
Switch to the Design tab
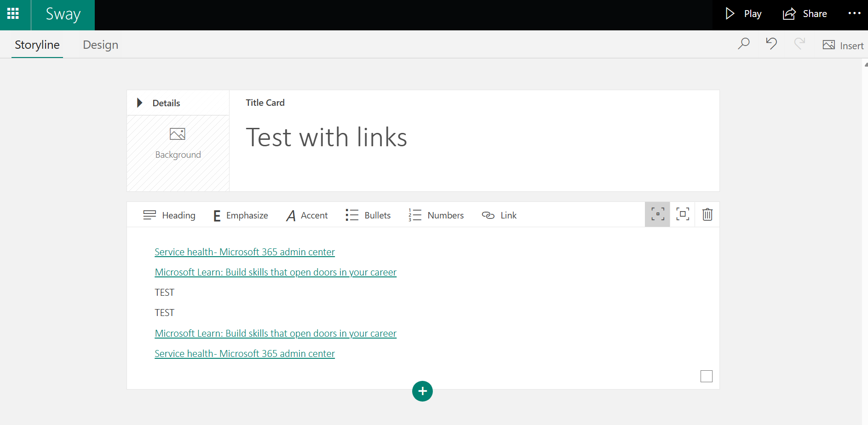tap(100, 45)
